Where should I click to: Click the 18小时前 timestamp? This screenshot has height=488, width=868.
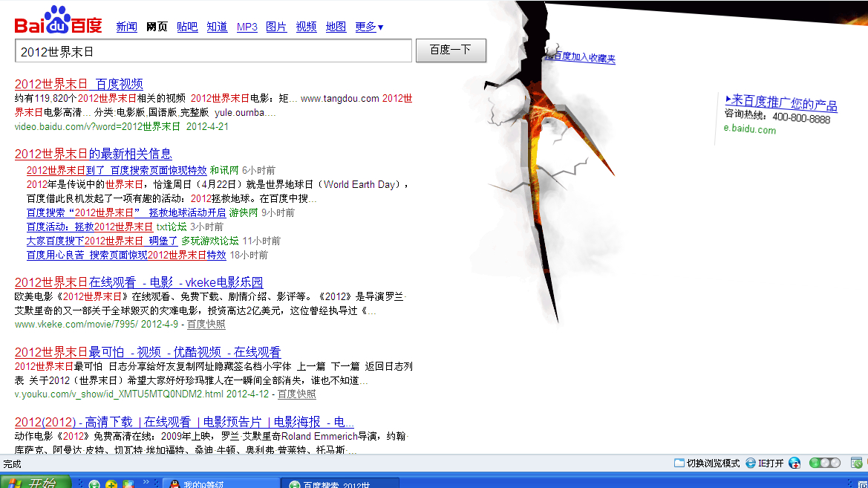pyautogui.click(x=249, y=255)
